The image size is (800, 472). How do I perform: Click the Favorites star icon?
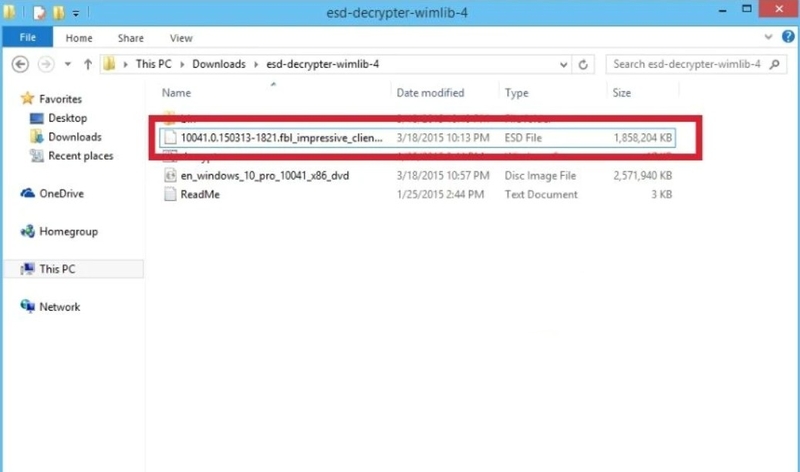click(27, 98)
